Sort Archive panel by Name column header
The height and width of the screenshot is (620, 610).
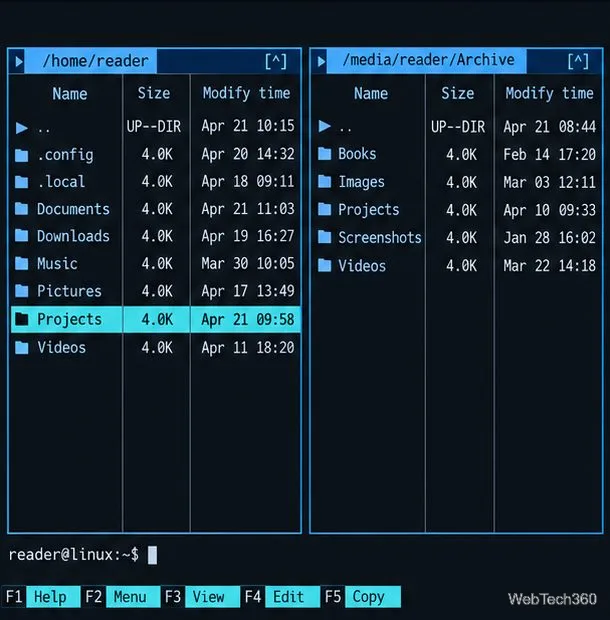[371, 94]
